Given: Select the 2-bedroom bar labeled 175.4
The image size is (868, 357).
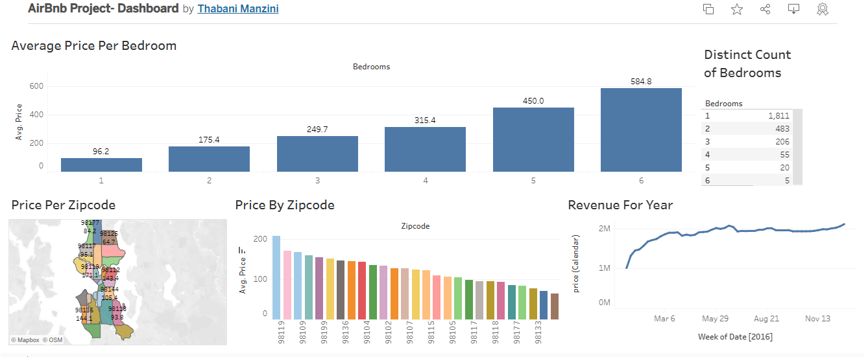Looking at the screenshot, I should [x=209, y=159].
